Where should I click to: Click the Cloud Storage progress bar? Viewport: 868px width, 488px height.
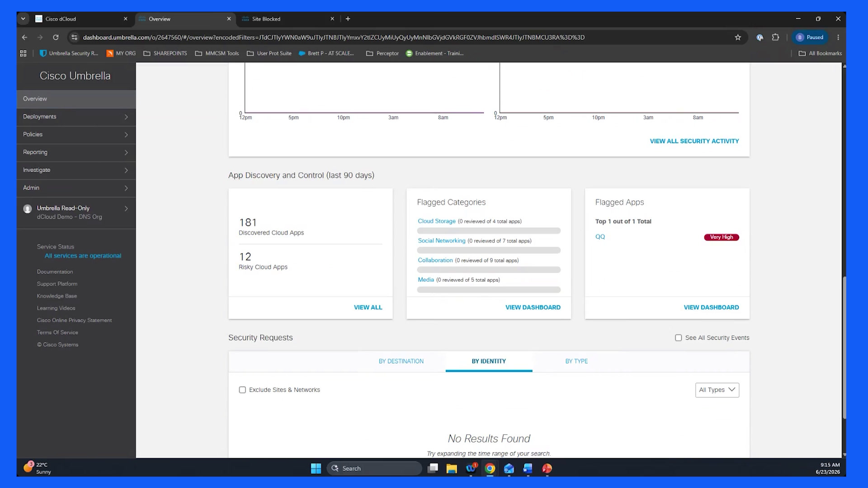(489, 231)
